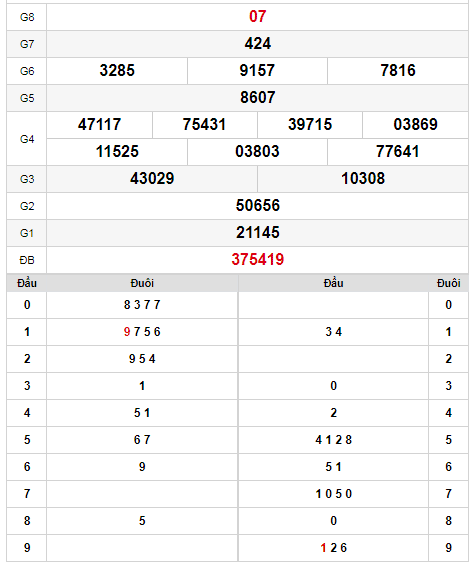
Task: Click the G7 row label
Action: tap(27, 44)
